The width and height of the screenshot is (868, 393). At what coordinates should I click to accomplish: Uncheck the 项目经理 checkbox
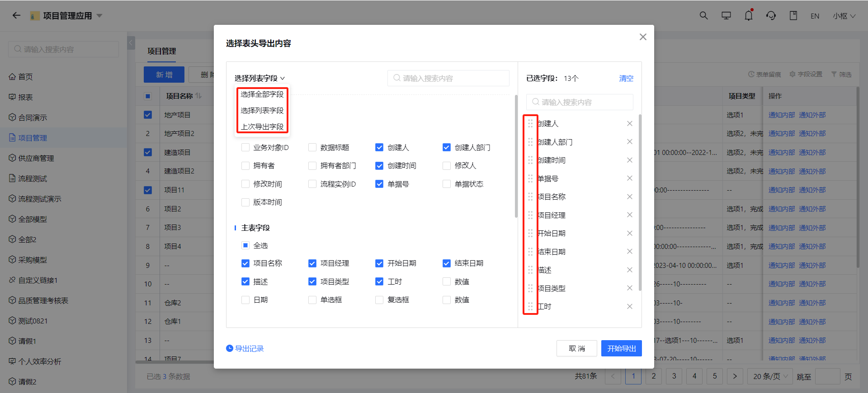click(x=312, y=263)
